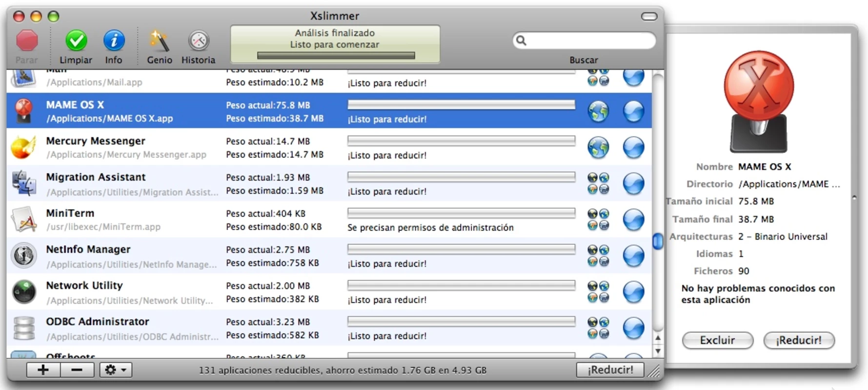Click the scroll up arrow of the list

pos(658,338)
